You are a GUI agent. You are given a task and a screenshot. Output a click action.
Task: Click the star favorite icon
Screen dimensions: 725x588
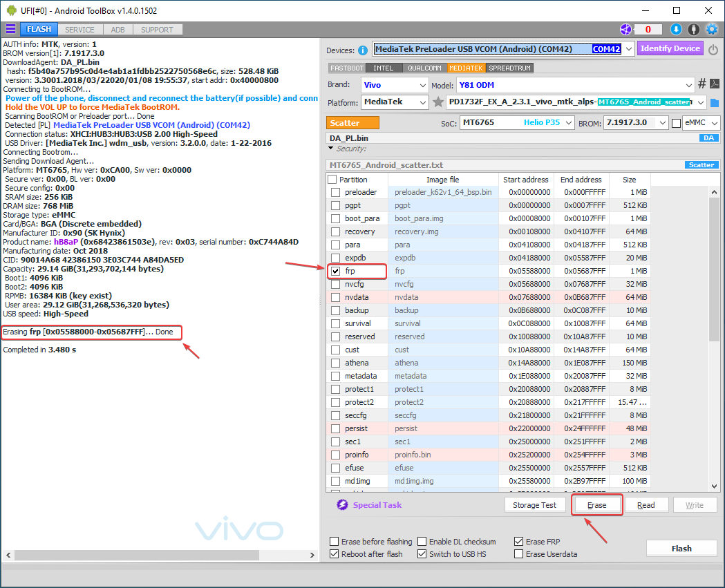coord(438,102)
